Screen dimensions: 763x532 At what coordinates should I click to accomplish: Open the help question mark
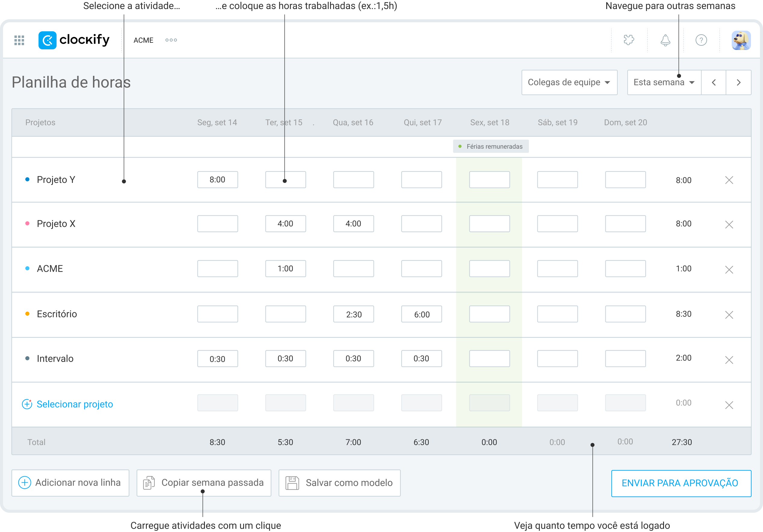pyautogui.click(x=701, y=40)
